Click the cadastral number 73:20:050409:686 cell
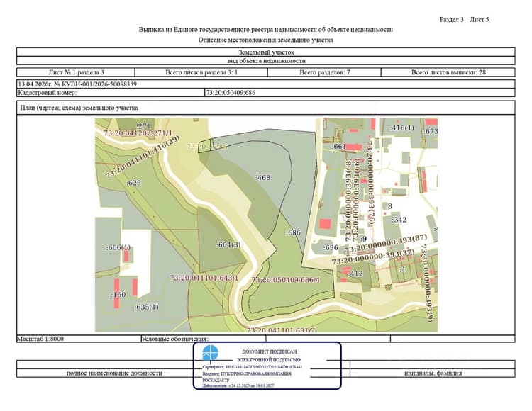The image size is (532, 411). (x=360, y=93)
